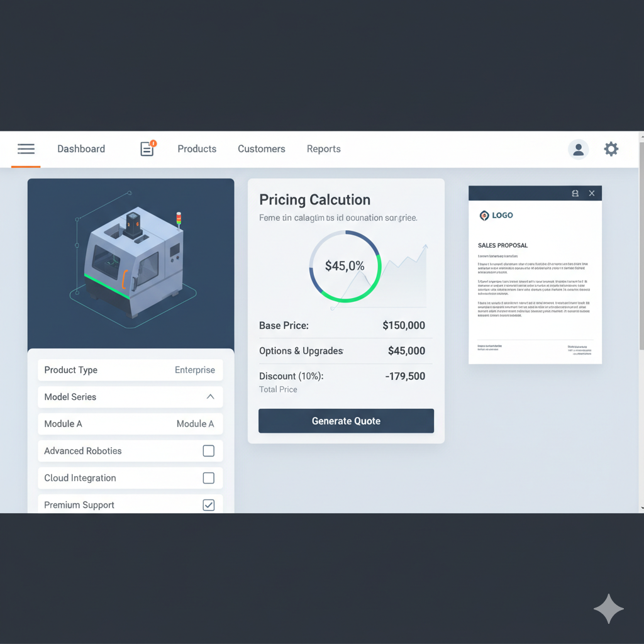The image size is (644, 644).
Task: Select the company LOGO on the proposal
Action: click(x=496, y=215)
